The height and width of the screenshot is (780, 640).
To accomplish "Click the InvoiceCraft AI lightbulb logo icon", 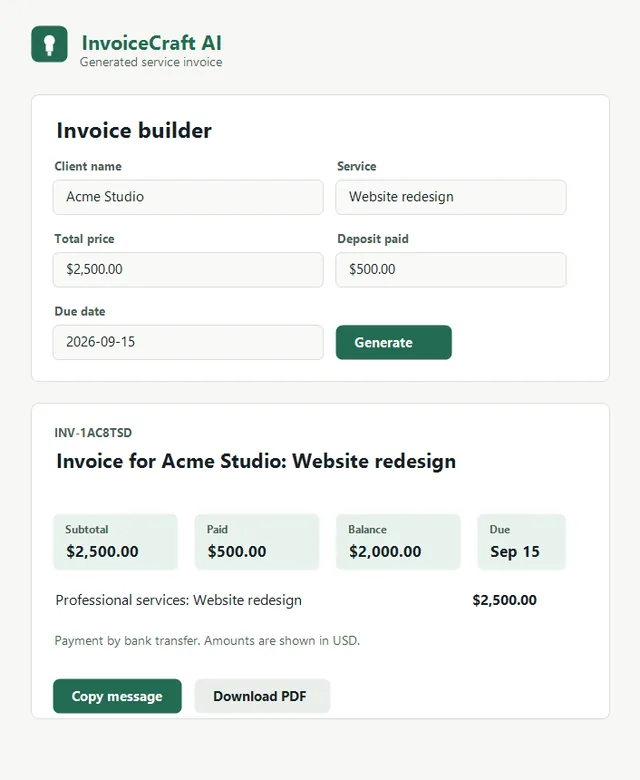I will [x=49, y=44].
